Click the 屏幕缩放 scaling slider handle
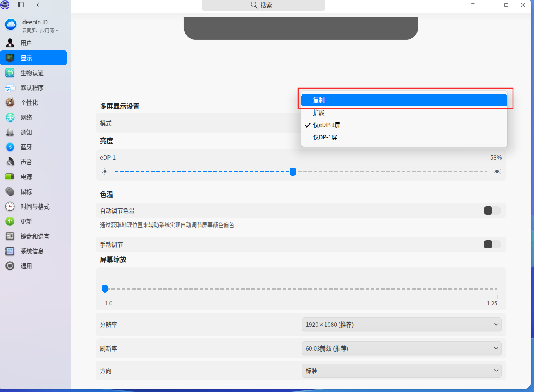The image size is (534, 392). tap(105, 288)
